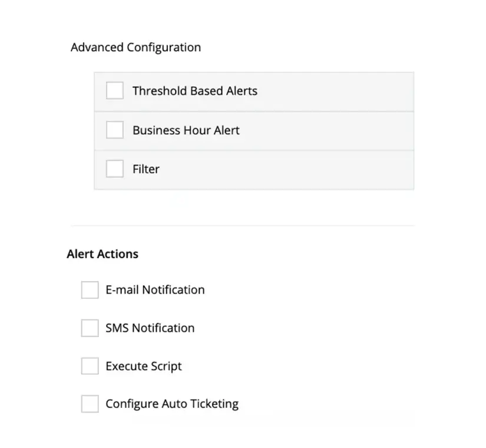486x448 pixels.
Task: Turn on E-mail Notification
Action: click(89, 289)
